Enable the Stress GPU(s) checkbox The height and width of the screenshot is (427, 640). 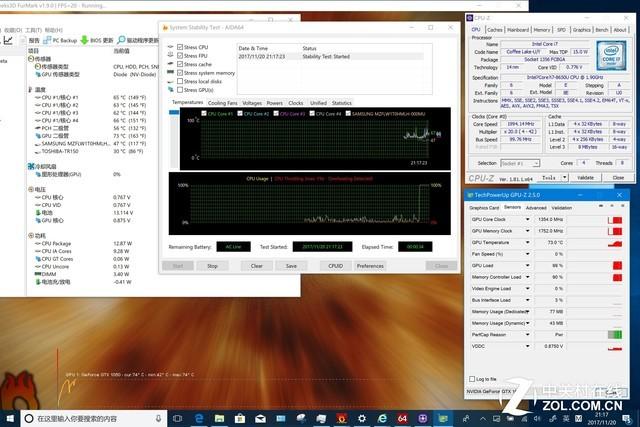coord(179,89)
